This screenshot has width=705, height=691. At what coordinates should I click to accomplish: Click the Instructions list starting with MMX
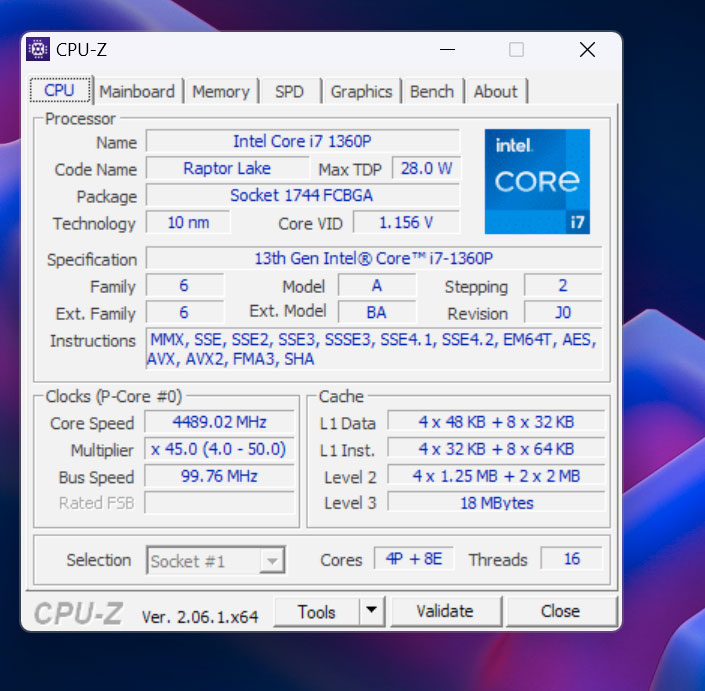pos(374,348)
